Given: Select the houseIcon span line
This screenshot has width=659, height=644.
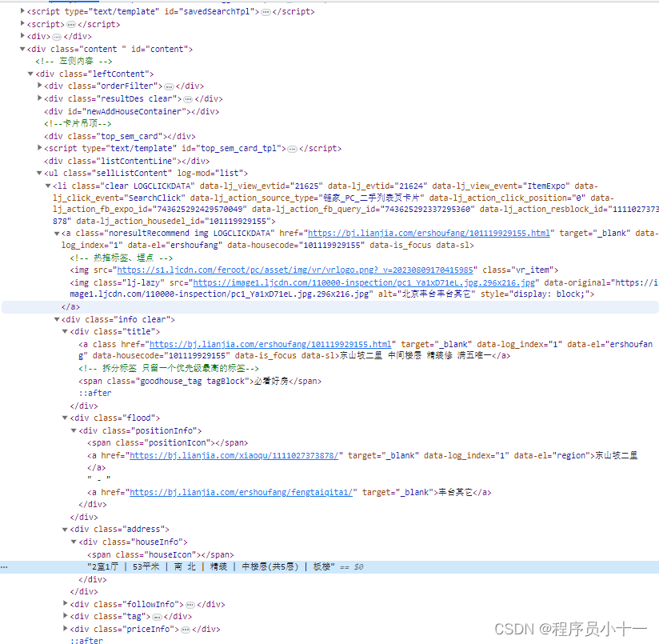Looking at the screenshot, I should tap(161, 554).
